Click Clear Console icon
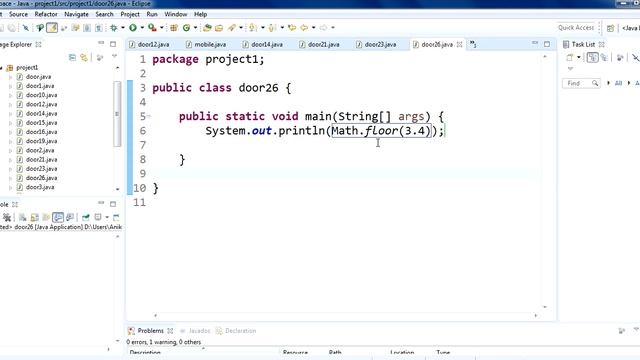This screenshot has height=360, width=640. coord(22,217)
